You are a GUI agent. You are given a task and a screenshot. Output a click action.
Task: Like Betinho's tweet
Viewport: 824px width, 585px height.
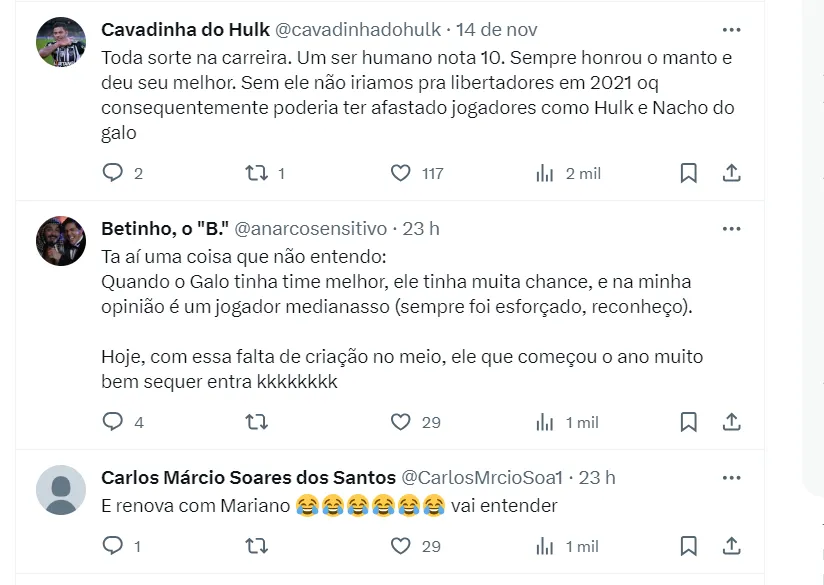coord(400,422)
